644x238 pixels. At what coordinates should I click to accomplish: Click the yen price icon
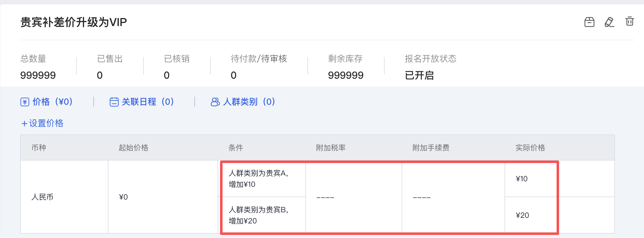pyautogui.click(x=25, y=102)
